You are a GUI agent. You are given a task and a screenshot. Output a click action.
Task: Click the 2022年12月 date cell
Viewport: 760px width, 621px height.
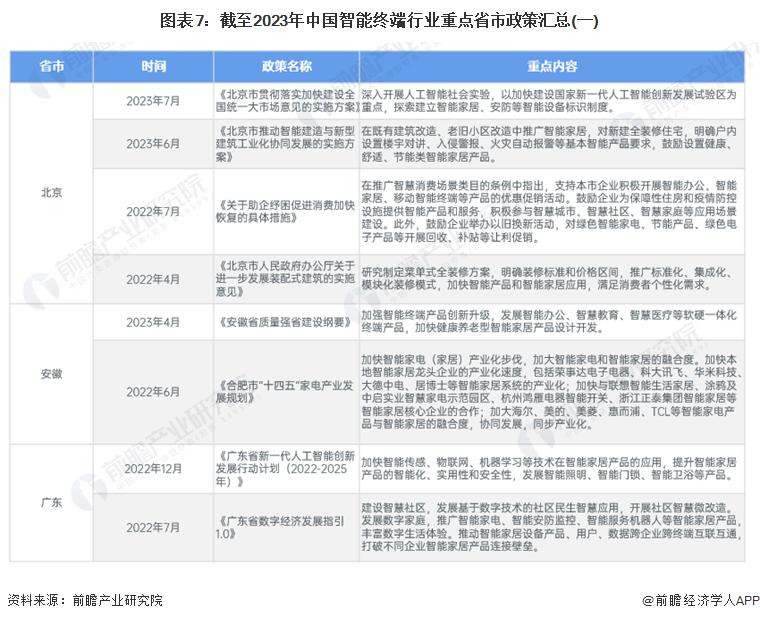pyautogui.click(x=153, y=467)
